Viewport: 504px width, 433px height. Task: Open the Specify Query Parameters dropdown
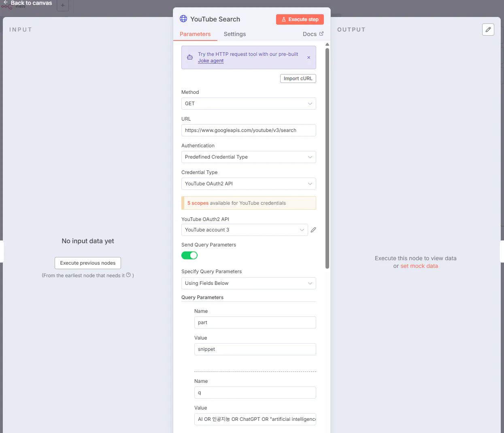[249, 283]
